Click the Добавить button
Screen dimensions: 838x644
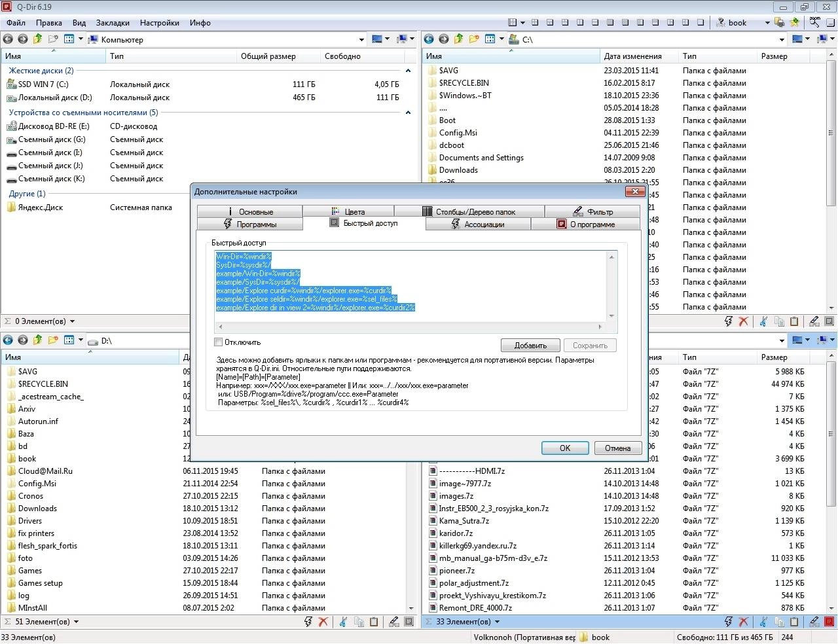coord(530,346)
